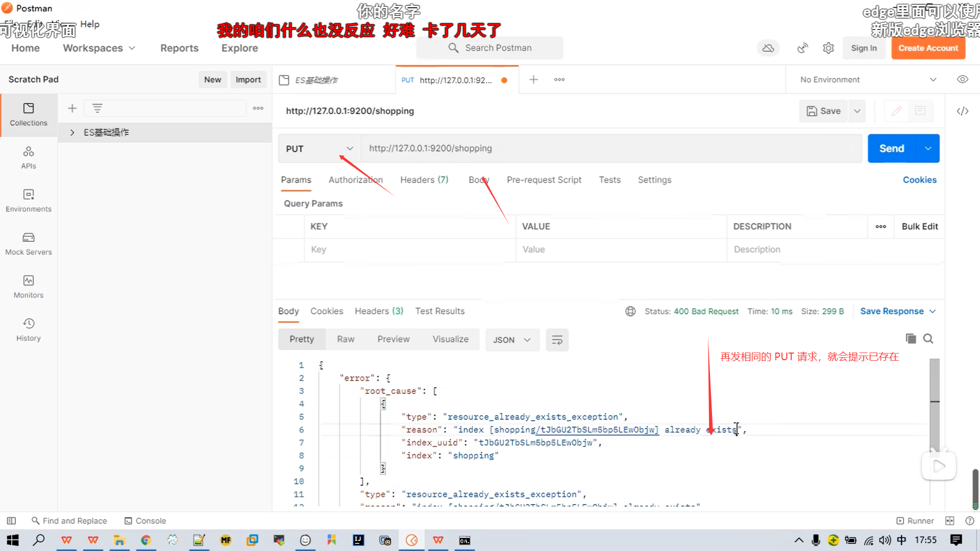Click the Send button

coord(892,148)
